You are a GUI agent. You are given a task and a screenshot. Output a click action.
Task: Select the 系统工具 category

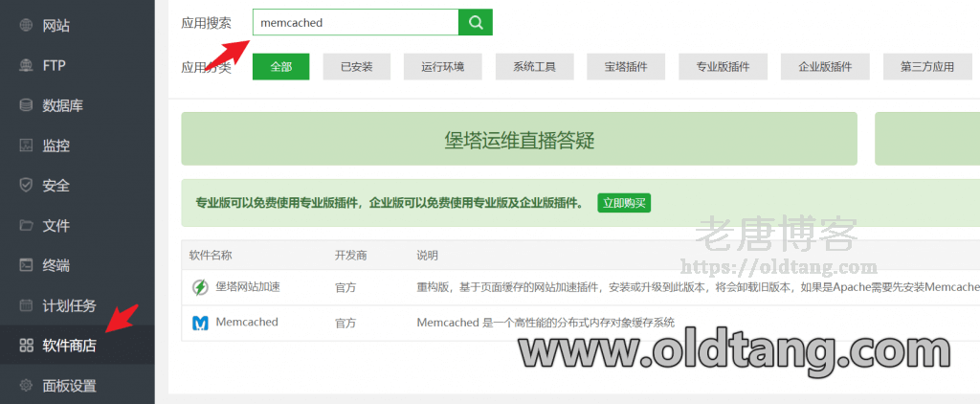click(x=534, y=67)
